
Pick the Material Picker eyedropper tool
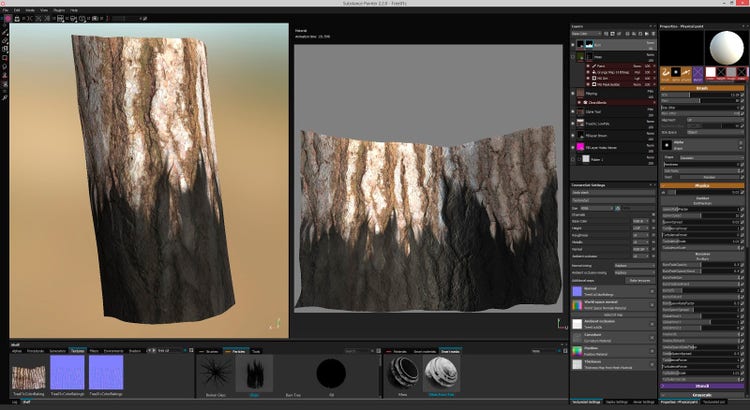(4, 96)
